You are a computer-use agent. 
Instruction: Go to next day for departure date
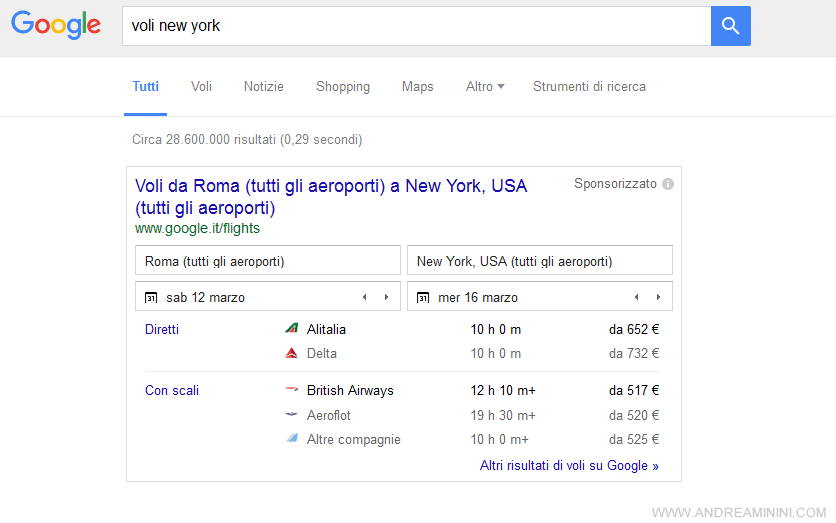tap(386, 297)
